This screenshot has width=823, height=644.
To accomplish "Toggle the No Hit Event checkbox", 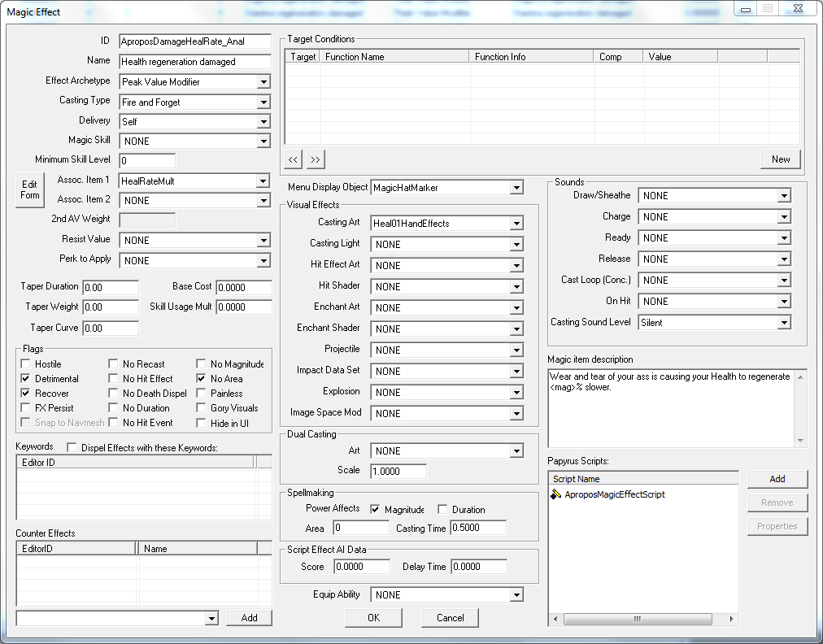I will point(113,423).
